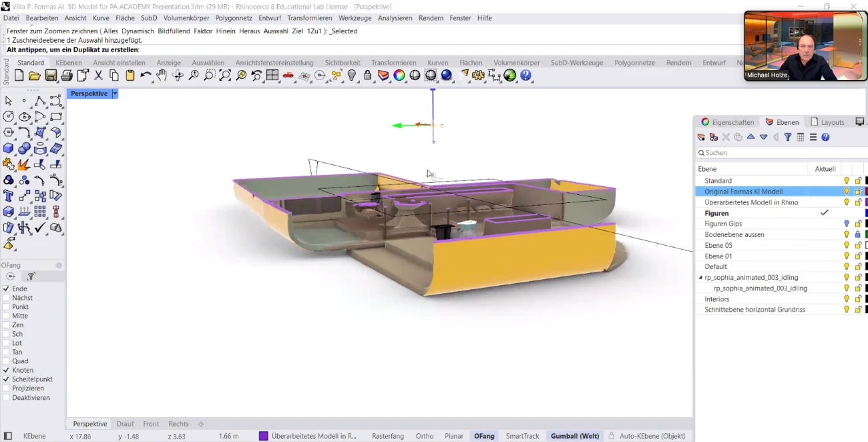This screenshot has width=868, height=442.
Task: Enable the Mitte object snap checkbox
Action: (x=6, y=316)
